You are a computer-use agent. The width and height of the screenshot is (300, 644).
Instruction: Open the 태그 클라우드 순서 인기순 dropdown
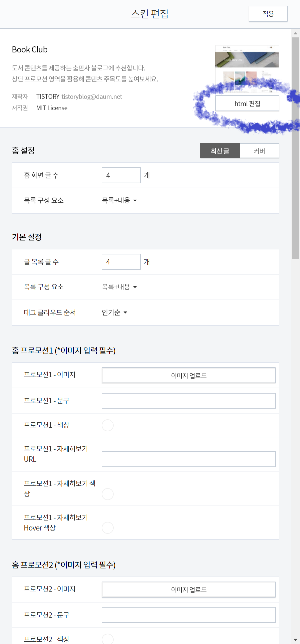click(x=114, y=312)
